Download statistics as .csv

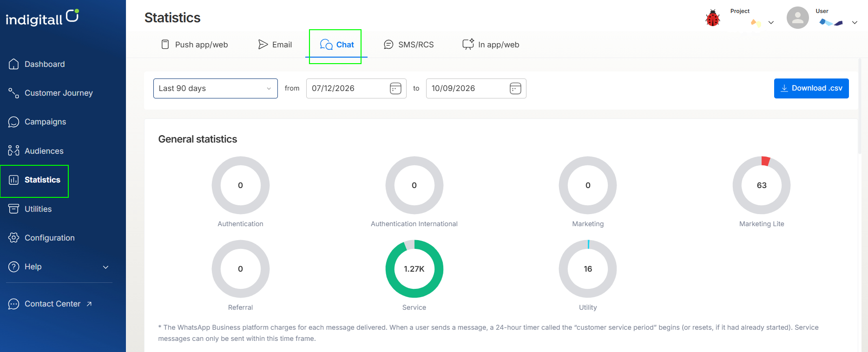(x=811, y=88)
